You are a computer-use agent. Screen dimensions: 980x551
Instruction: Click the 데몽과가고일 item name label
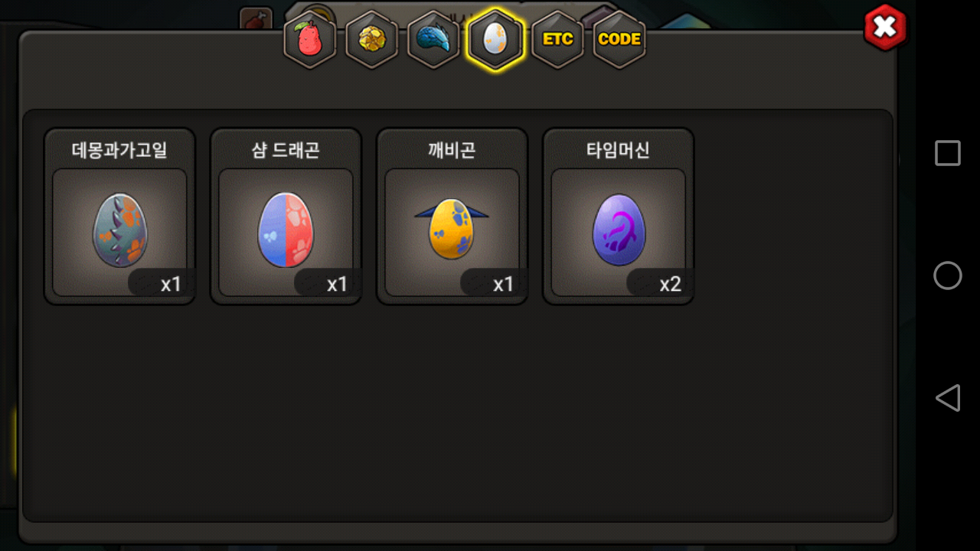point(119,149)
